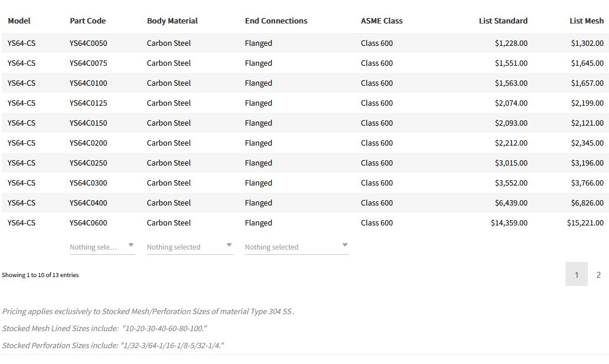Select page 1 in pagination
Screen dimensions: 609x364
576,275
